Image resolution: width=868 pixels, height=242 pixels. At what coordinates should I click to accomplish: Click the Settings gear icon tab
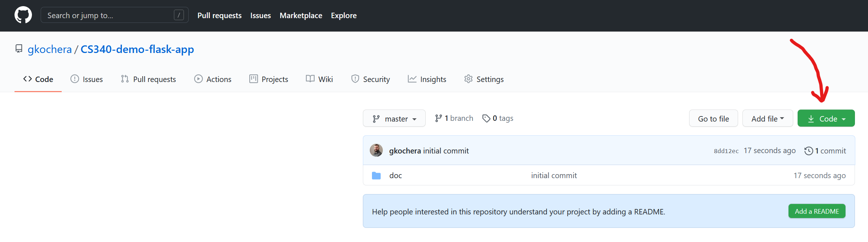468,79
